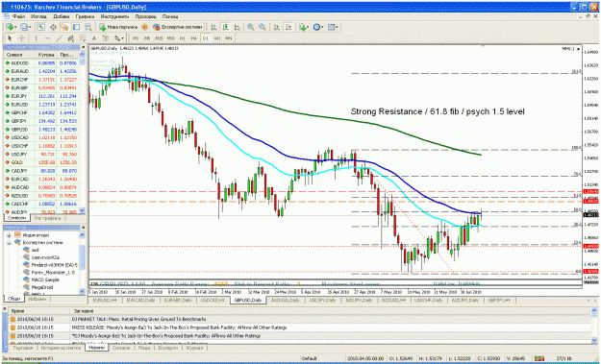The width and height of the screenshot is (601, 364).
Task: Open the Periods clock dropdown
Action: [x=318, y=27]
